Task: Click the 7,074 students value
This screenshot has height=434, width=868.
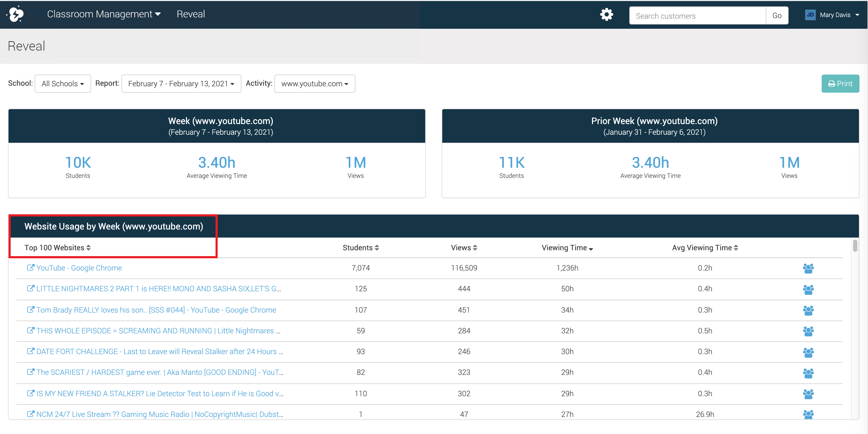Action: point(360,268)
